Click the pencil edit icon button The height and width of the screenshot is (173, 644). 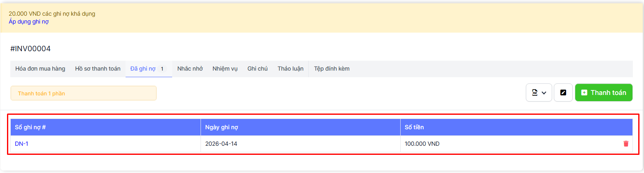[x=563, y=92]
